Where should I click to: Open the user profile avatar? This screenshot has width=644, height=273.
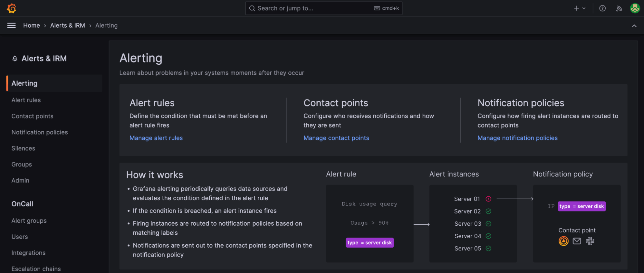pos(635,8)
